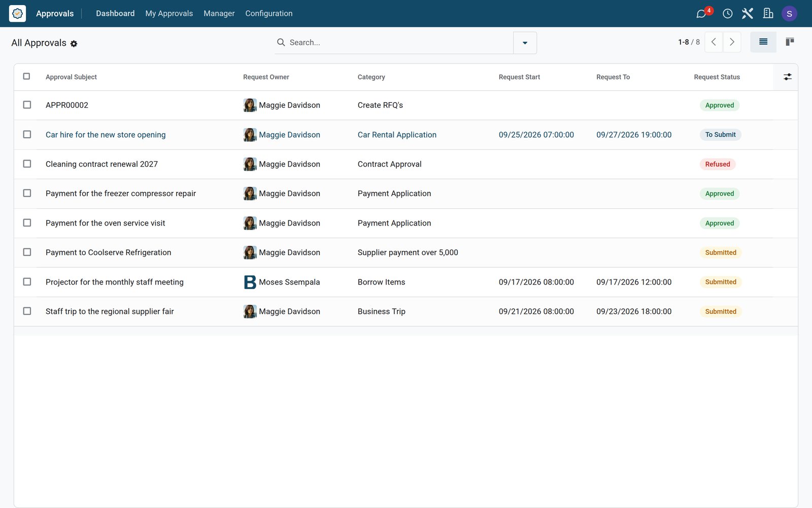Switch to kanban view
812x508 pixels.
coord(790,42)
